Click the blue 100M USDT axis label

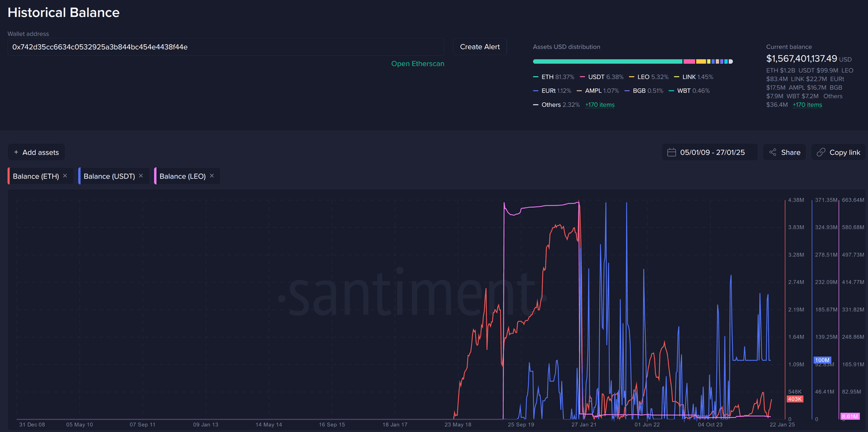click(822, 360)
